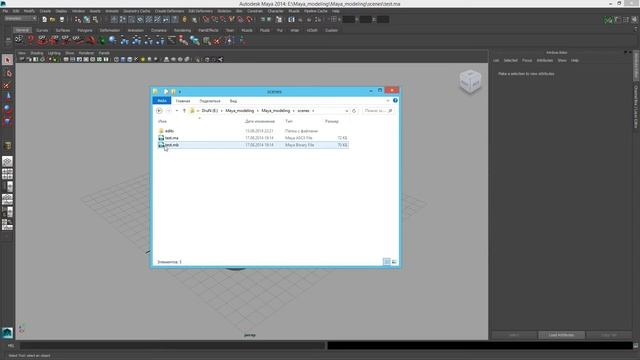
Task: Click the light bulb icon in panel toolbar
Action: (142, 60)
